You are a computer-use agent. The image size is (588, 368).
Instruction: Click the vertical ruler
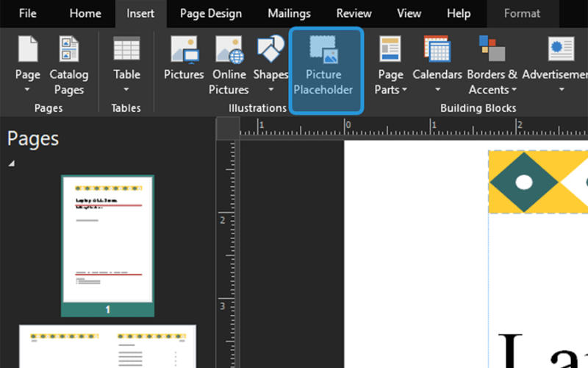coord(228,254)
